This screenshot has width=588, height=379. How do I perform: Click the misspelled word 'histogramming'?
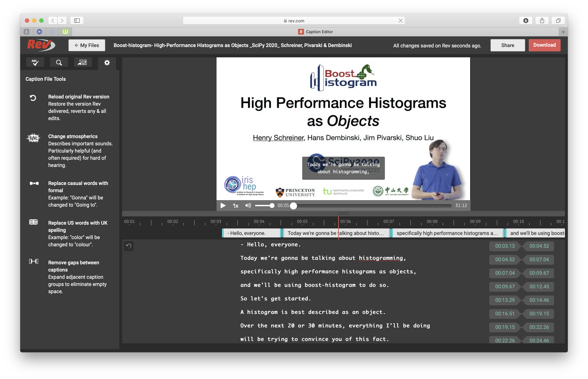pyautogui.click(x=381, y=258)
